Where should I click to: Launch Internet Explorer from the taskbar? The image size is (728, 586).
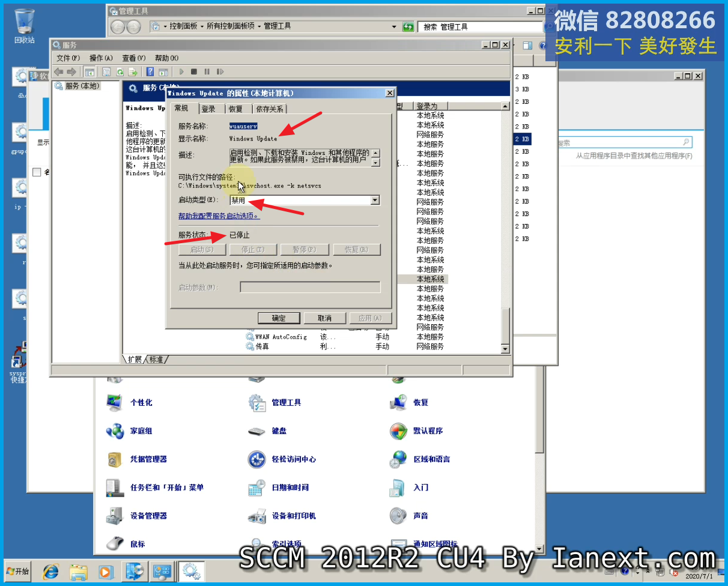coord(50,571)
